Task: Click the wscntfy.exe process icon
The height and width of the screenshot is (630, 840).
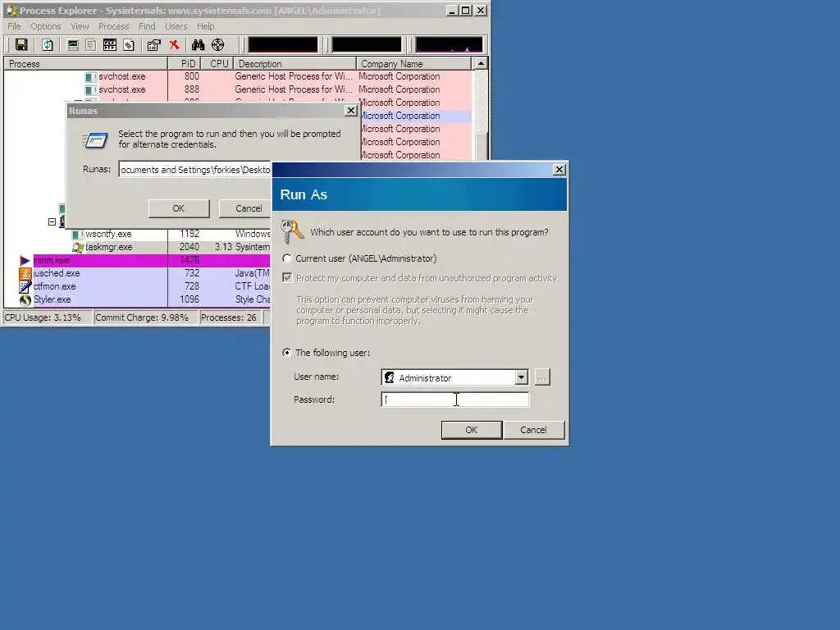Action: [78, 234]
